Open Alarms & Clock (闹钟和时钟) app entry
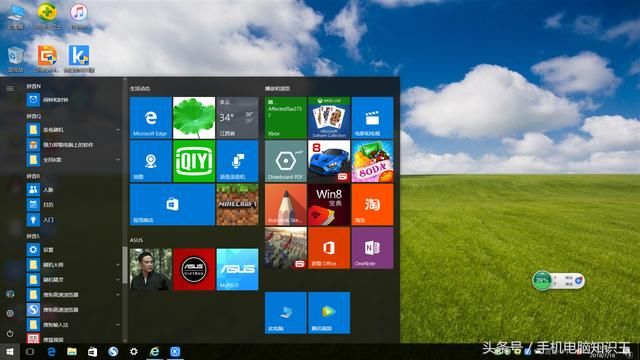This screenshot has height=360, width=640. [73, 100]
